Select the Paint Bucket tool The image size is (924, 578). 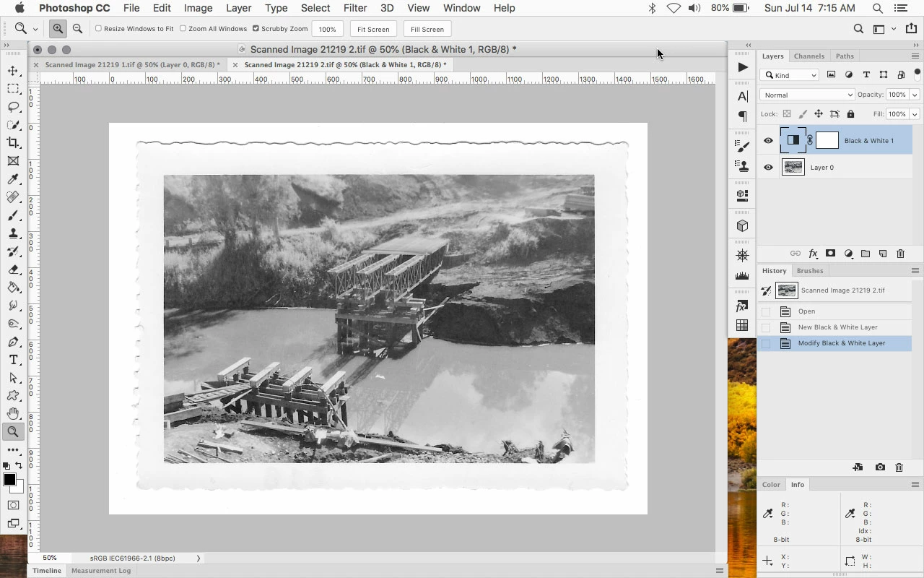(13, 288)
